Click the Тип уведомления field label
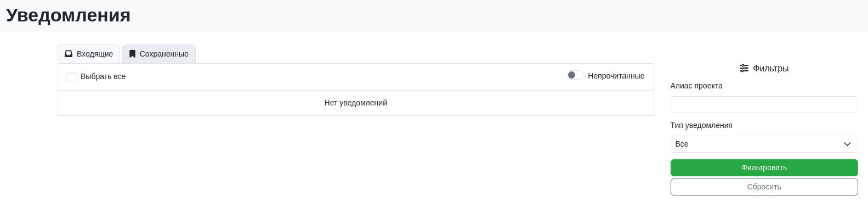This screenshot has height=212, width=868. coord(701,125)
